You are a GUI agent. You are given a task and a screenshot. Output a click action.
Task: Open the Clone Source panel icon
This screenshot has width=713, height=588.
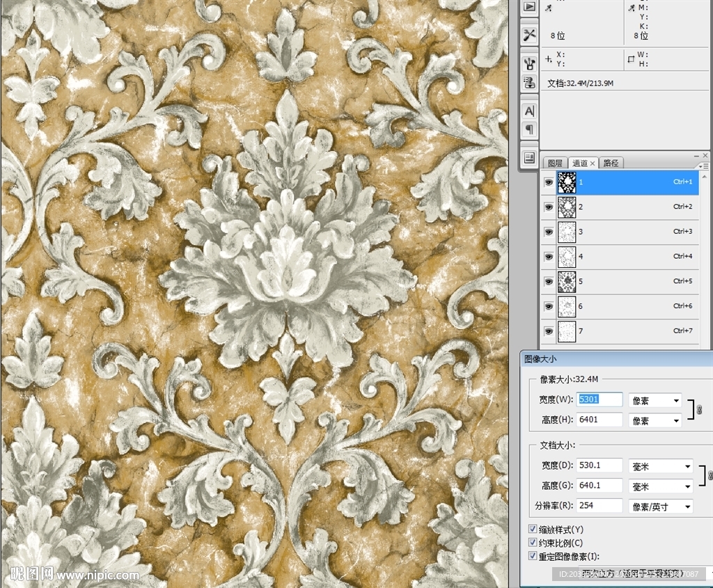(x=530, y=84)
